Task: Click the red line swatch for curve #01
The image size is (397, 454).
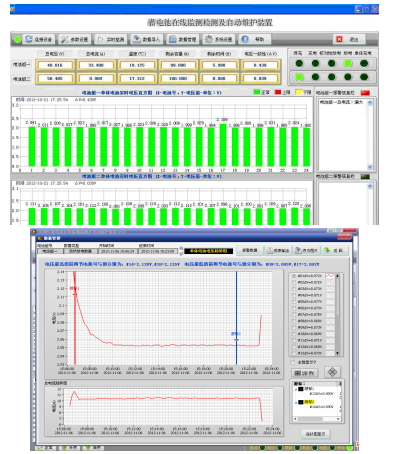Action: tap(330, 276)
